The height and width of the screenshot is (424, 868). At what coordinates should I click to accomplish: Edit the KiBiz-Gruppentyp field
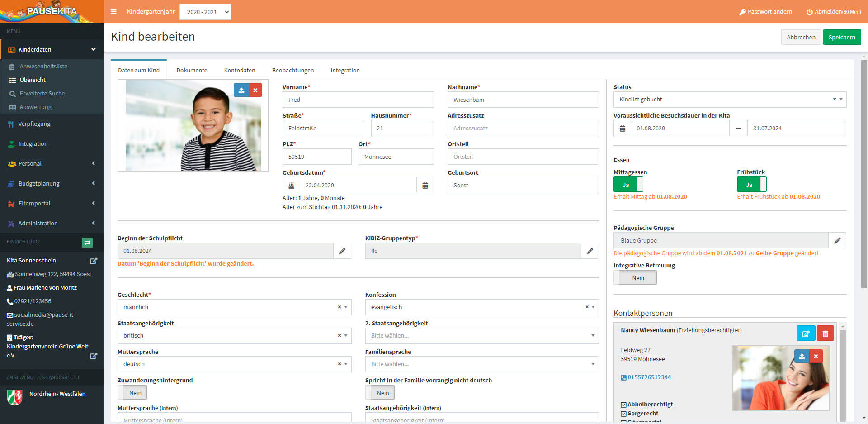590,251
